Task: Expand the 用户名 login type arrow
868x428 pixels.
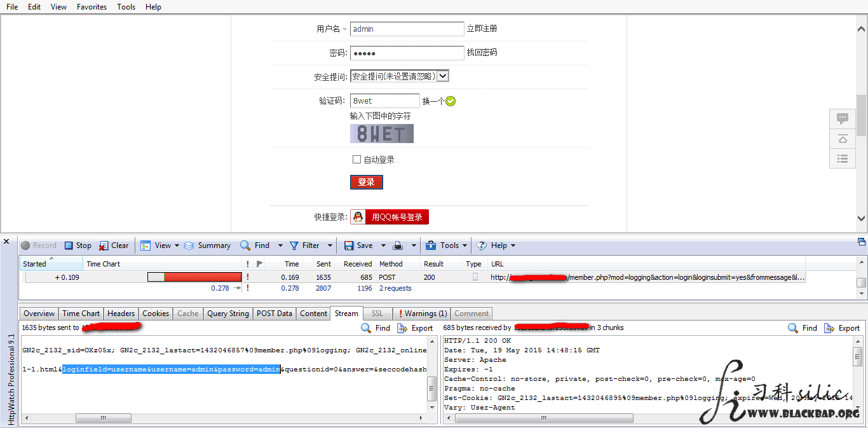Action: tap(344, 29)
